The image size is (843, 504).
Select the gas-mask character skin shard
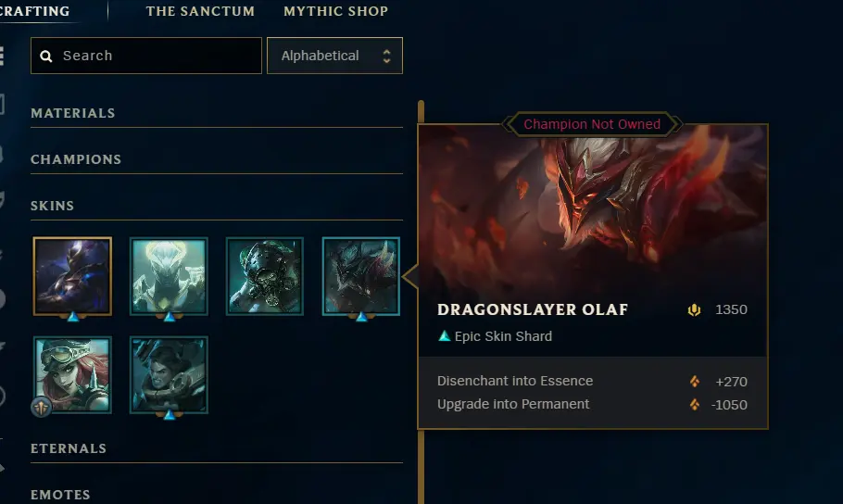click(x=265, y=276)
